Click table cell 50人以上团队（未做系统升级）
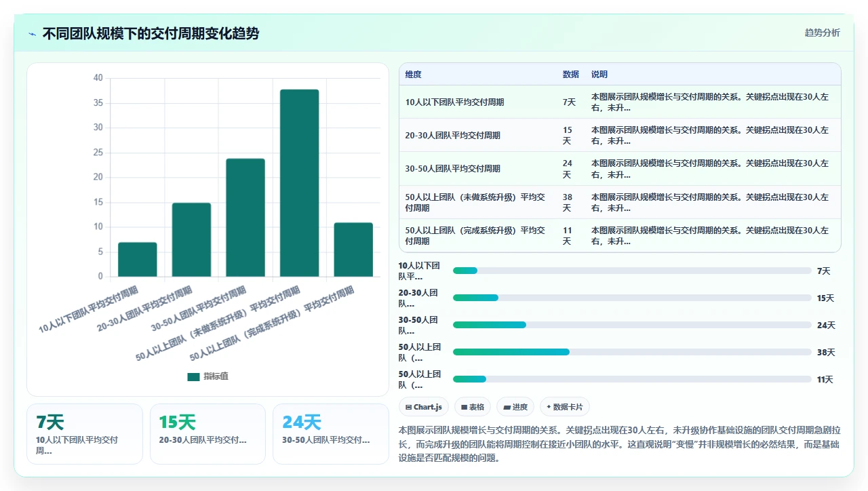868x491 pixels. tap(477, 202)
